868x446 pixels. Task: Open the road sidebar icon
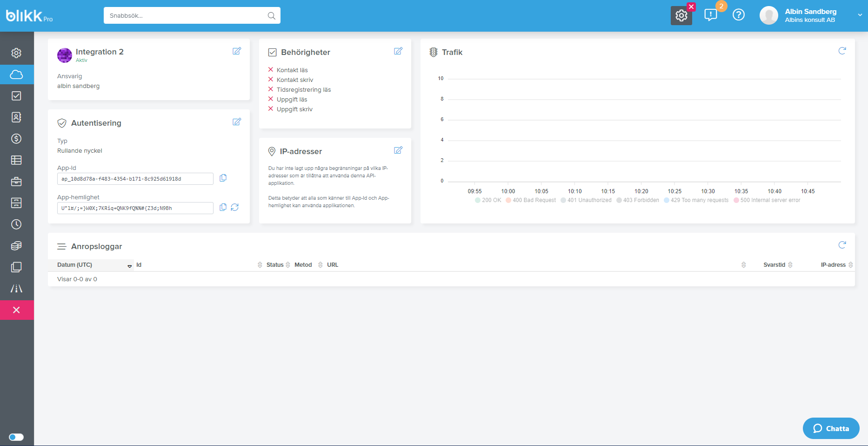click(x=16, y=289)
